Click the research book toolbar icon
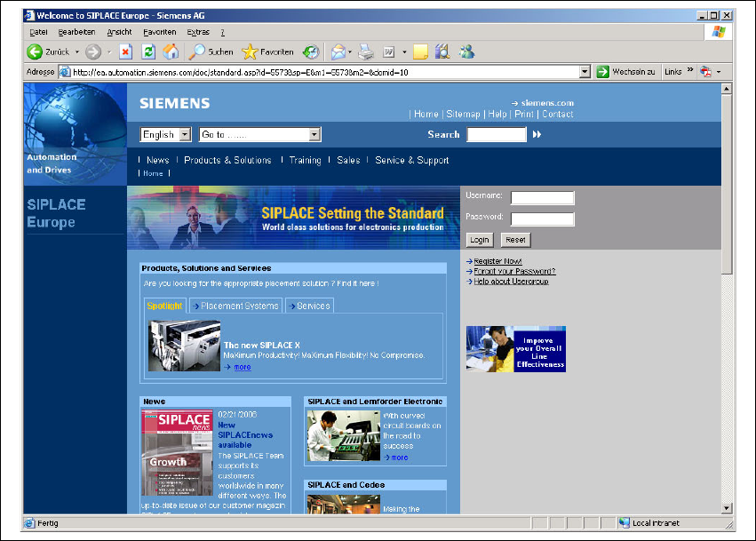756x541 pixels. [442, 52]
